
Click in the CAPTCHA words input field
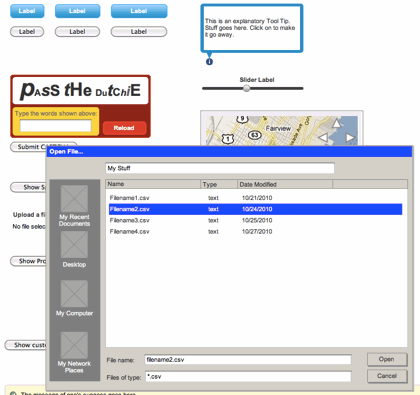[55, 126]
